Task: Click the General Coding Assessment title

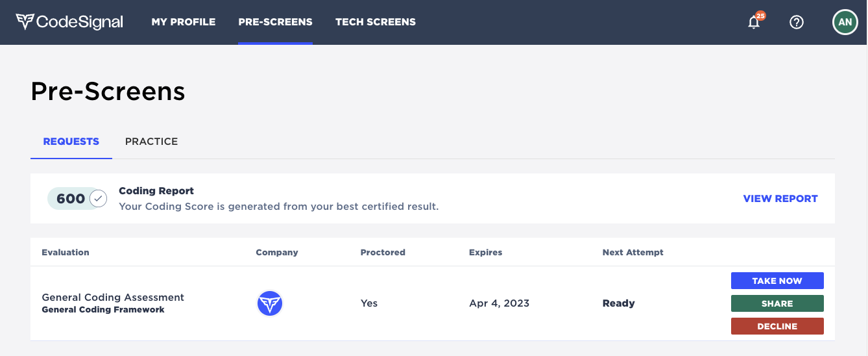Action: coord(113,297)
